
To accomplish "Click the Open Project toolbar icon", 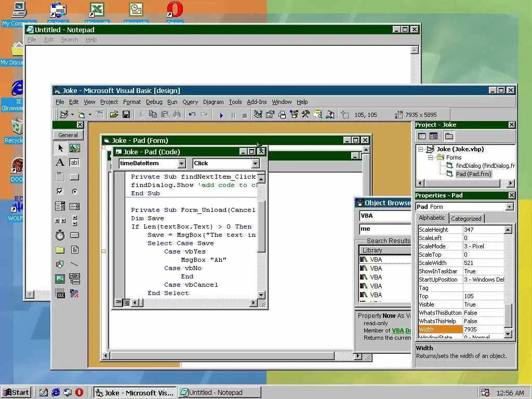I will 114,115.
